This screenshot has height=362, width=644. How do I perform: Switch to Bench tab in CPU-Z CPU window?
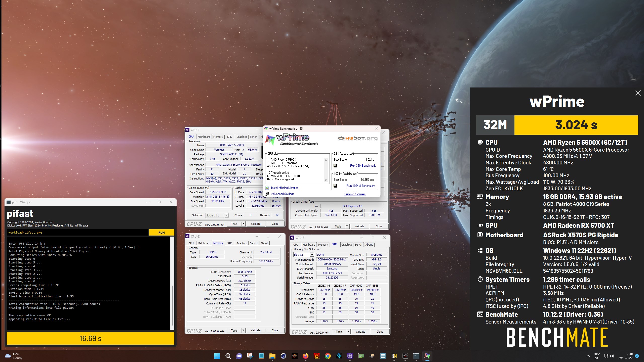pos(253,137)
